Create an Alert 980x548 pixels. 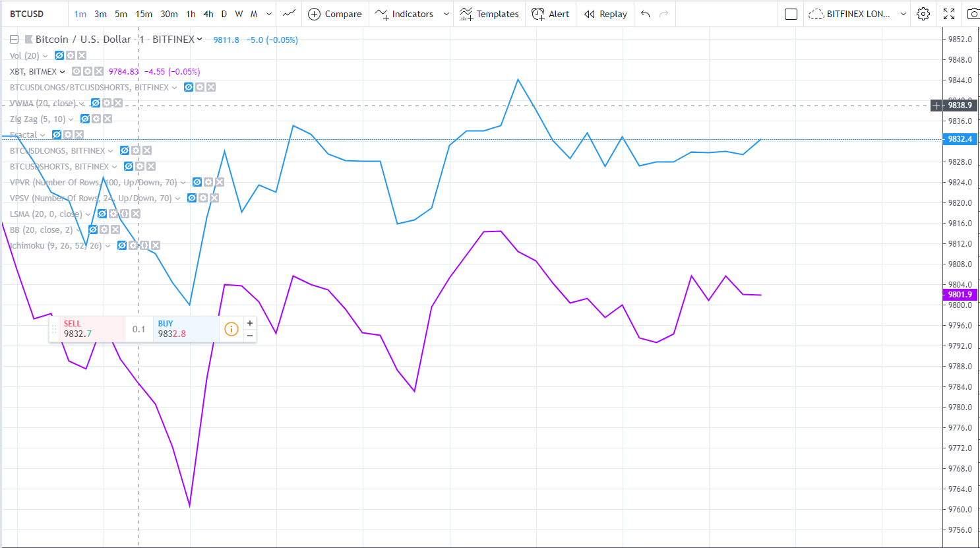[551, 14]
